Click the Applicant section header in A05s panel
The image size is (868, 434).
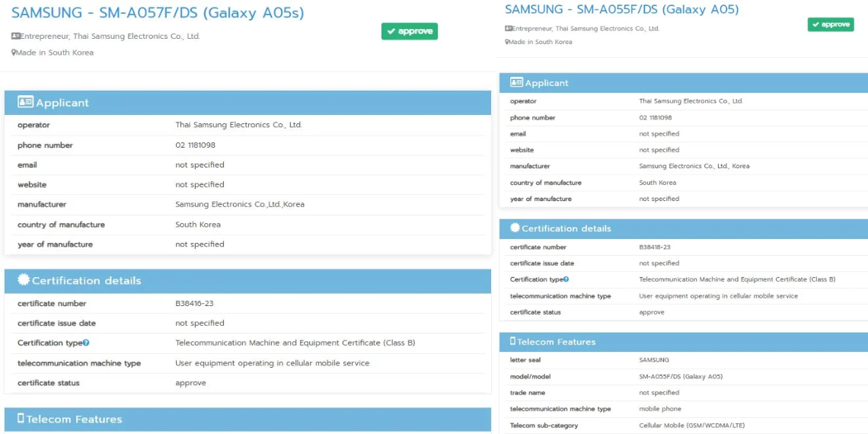247,103
